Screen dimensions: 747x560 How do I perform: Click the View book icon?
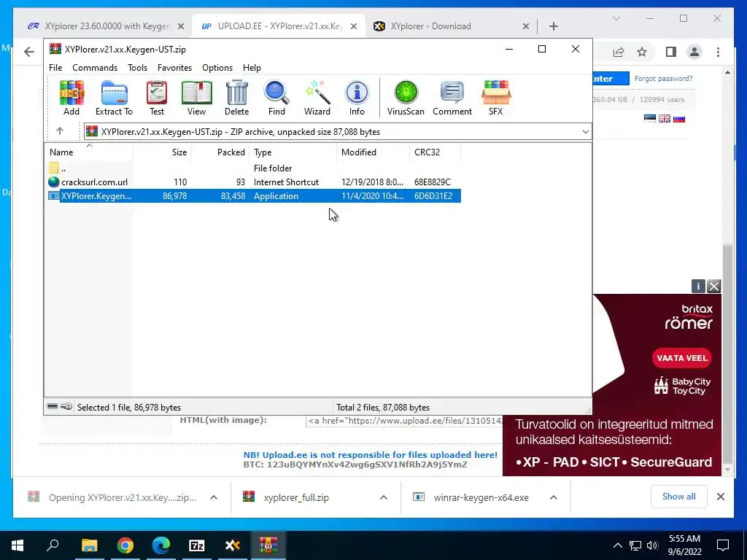click(196, 98)
